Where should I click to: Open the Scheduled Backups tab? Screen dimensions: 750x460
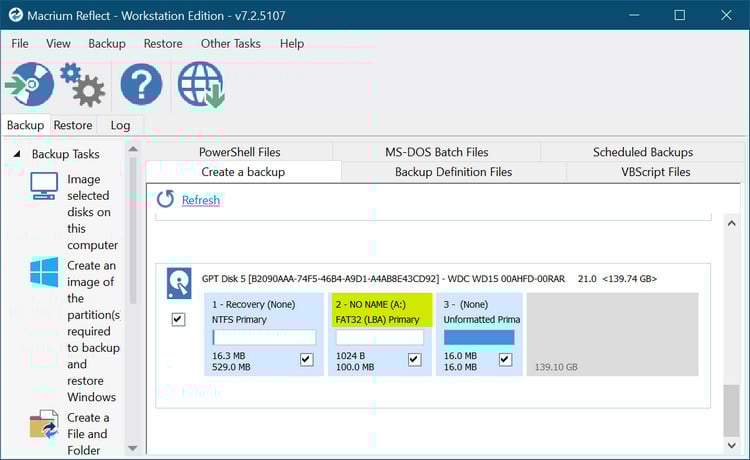pos(643,152)
